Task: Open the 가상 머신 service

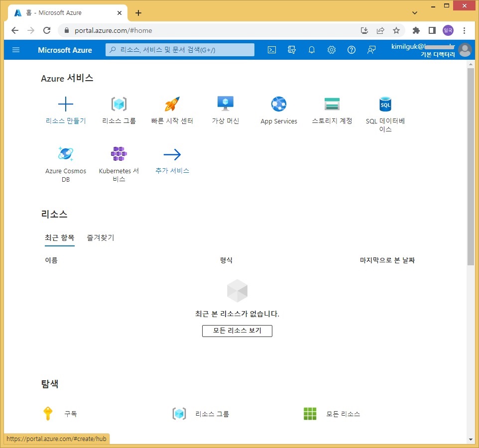Action: 226,111
